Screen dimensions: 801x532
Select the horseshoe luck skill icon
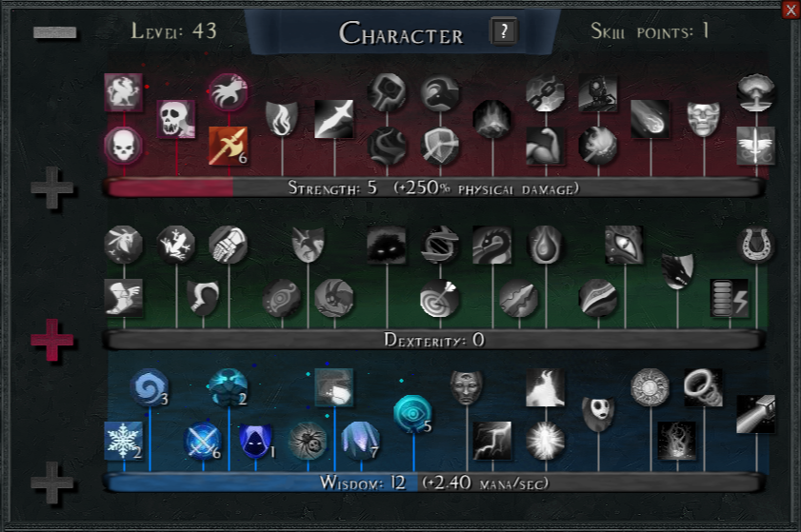click(x=756, y=245)
